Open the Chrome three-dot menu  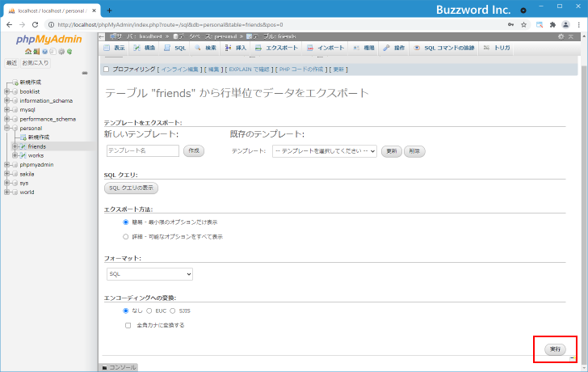(579, 25)
